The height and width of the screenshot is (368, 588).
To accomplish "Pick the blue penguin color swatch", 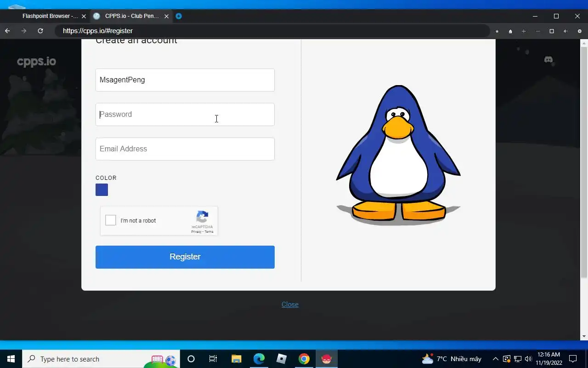I will point(102,190).
